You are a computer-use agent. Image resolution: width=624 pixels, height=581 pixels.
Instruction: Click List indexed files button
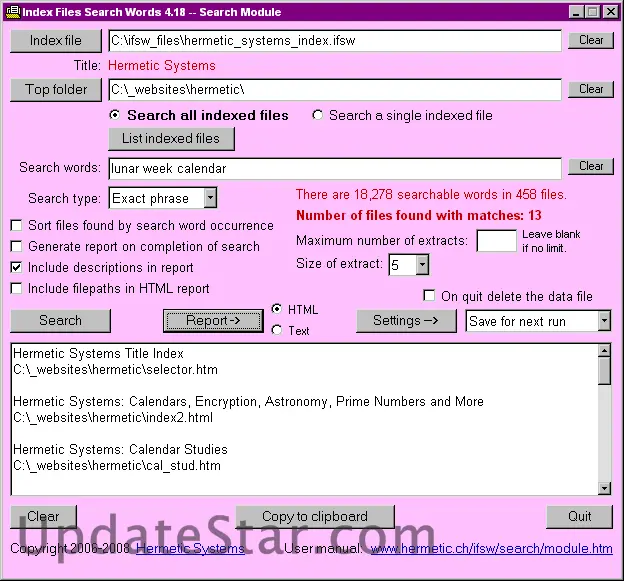tap(172, 139)
